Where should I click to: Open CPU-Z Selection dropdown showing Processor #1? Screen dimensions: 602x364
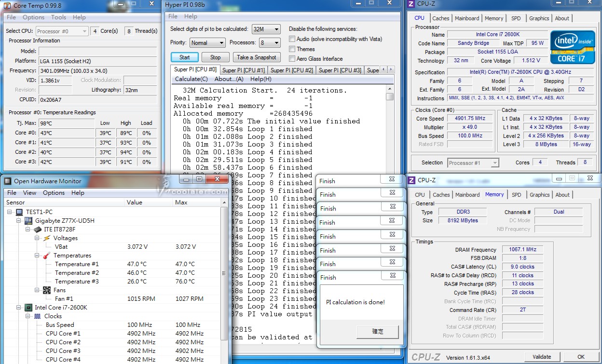tap(473, 163)
